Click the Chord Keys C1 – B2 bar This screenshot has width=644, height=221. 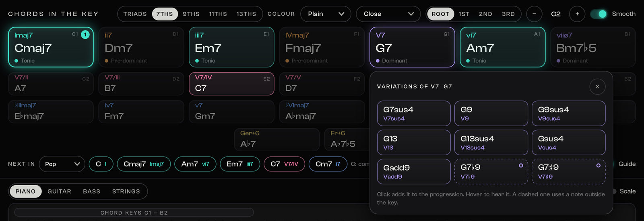pyautogui.click(x=134, y=213)
